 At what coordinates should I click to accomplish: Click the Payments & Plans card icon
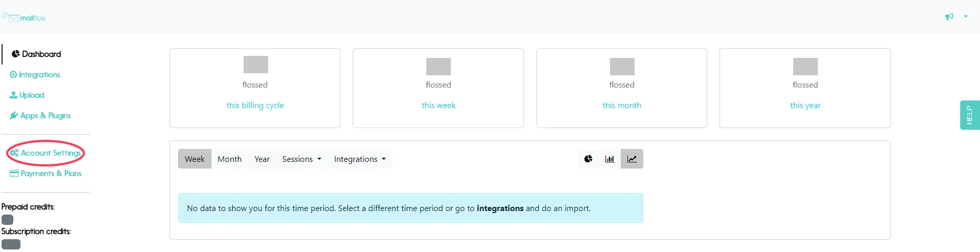[14, 173]
